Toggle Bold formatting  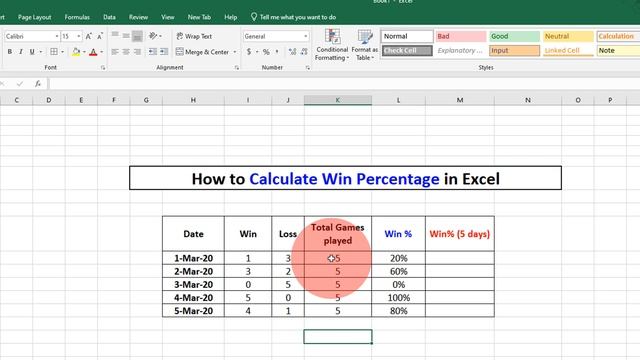coord(10,52)
